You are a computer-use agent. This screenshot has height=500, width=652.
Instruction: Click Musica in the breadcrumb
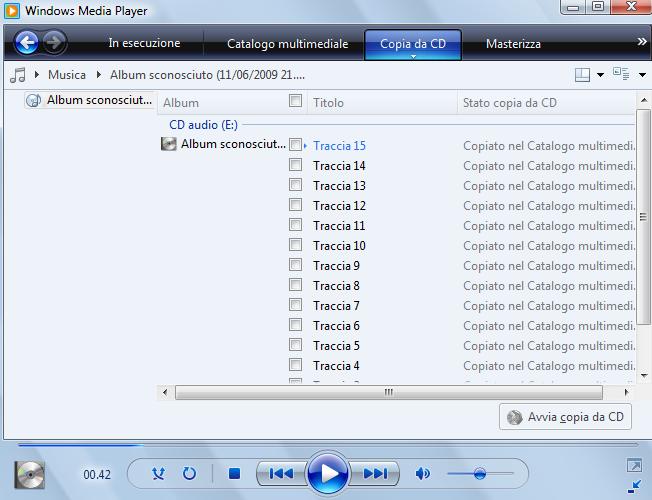click(x=67, y=75)
